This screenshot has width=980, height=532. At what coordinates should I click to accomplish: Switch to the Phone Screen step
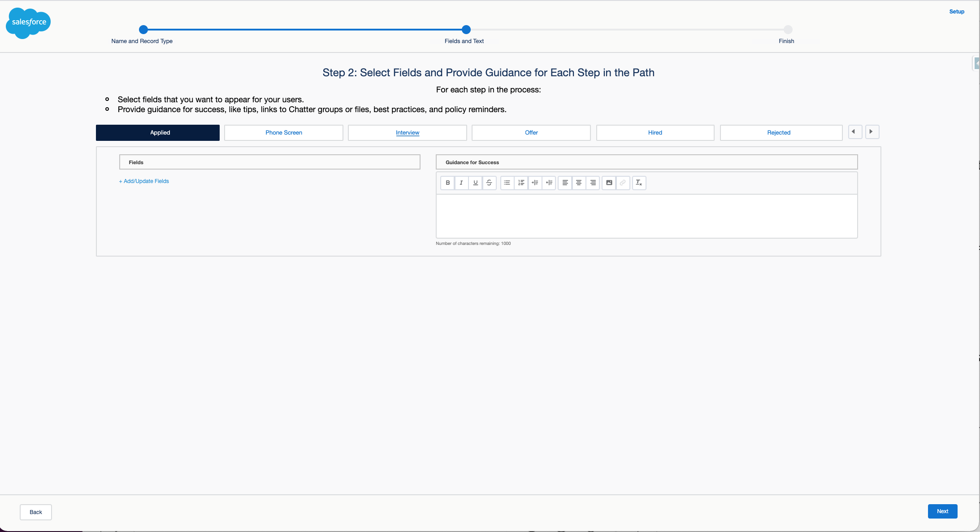(x=283, y=133)
